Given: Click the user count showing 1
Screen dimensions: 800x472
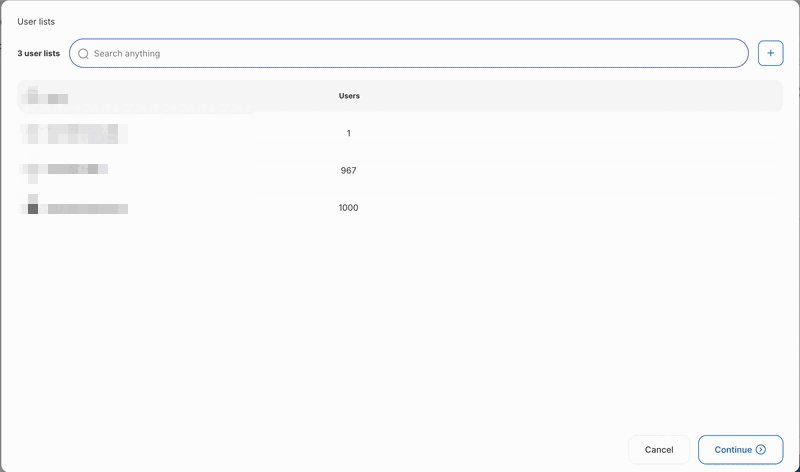Looking at the screenshot, I should [x=348, y=133].
